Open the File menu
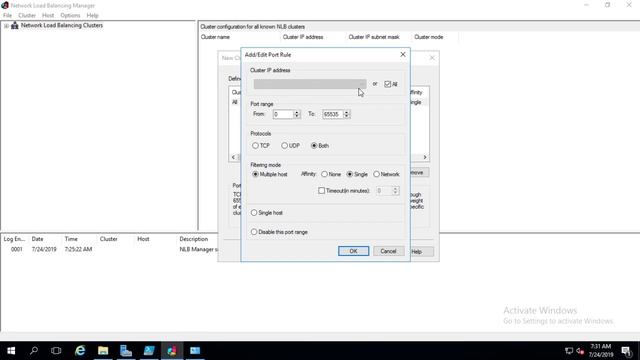The image size is (640, 360). point(7,16)
